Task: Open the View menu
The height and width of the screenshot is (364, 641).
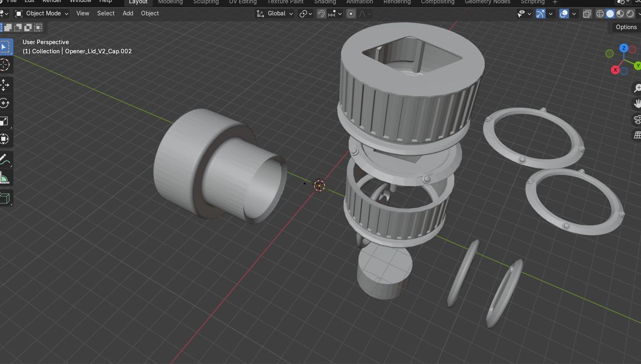Action: [x=83, y=13]
